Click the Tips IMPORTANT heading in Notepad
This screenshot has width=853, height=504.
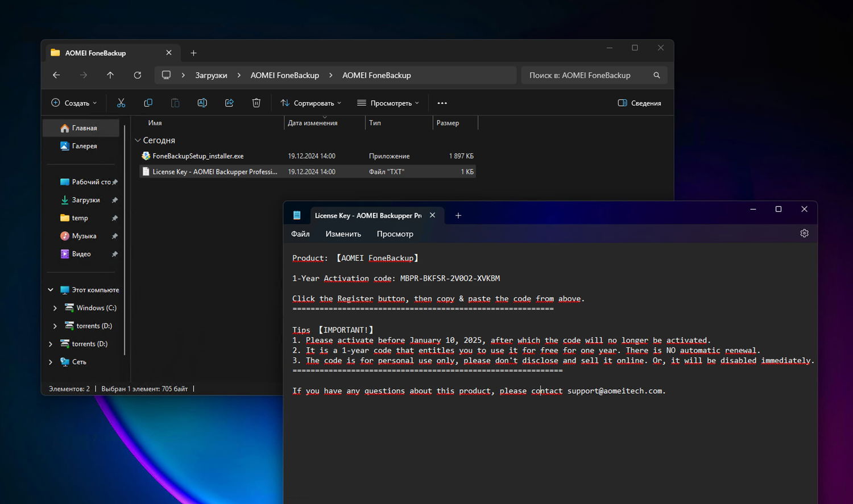(333, 330)
